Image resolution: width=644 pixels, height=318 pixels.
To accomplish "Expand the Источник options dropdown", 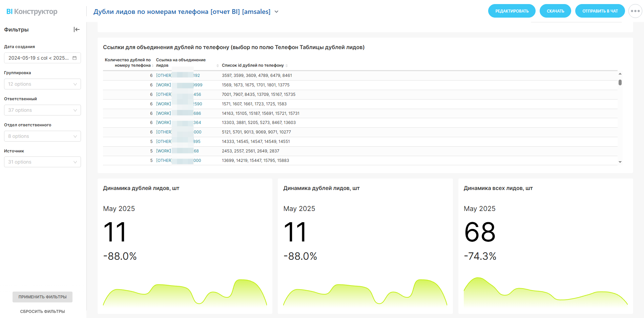I will [x=42, y=162].
